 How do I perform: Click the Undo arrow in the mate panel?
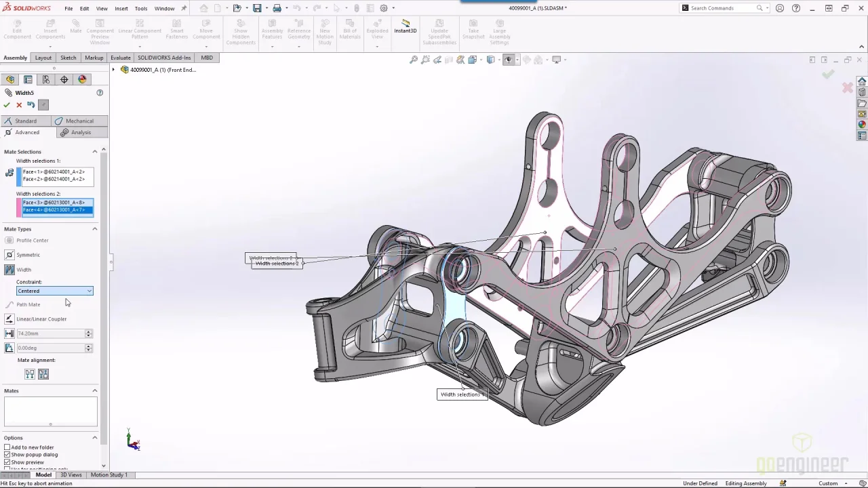[x=31, y=105]
